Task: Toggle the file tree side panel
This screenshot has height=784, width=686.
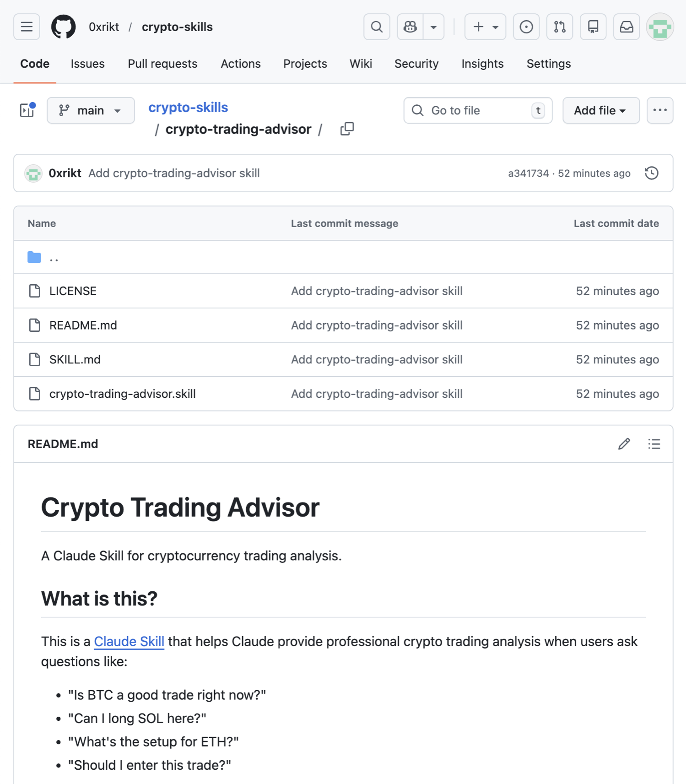Action: pos(27,110)
